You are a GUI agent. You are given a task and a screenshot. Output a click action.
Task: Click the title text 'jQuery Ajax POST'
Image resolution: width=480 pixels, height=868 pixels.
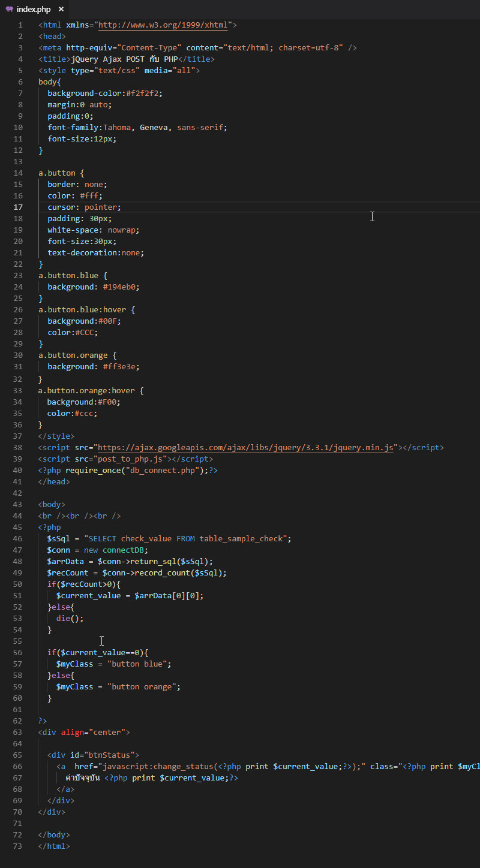107,59
